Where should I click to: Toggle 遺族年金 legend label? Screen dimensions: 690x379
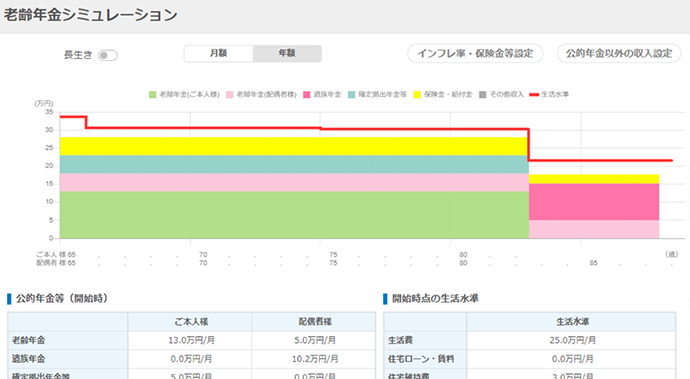click(x=327, y=95)
